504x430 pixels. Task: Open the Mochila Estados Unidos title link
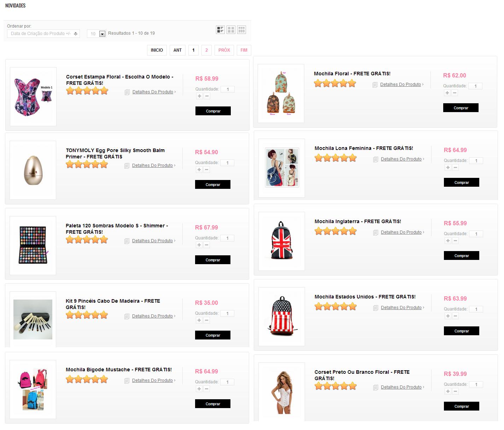(365, 297)
